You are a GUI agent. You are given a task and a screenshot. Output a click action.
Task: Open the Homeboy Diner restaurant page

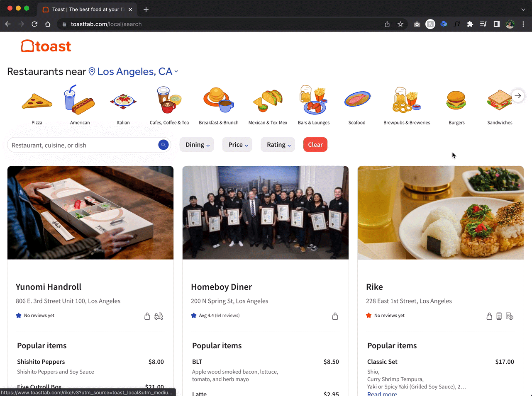(x=222, y=287)
